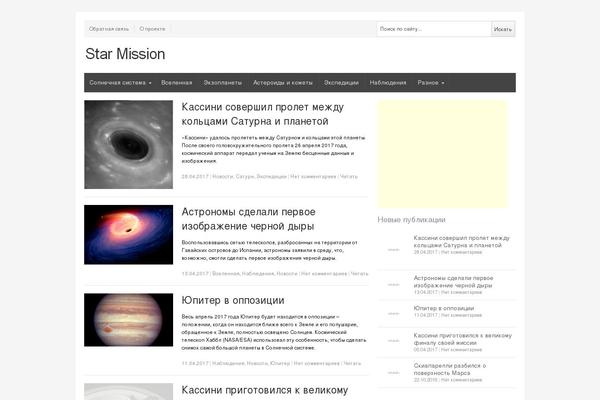Click date '28.04.2017' under the Cassini flyby article
Viewport: 600px width, 400px height.
(195, 176)
